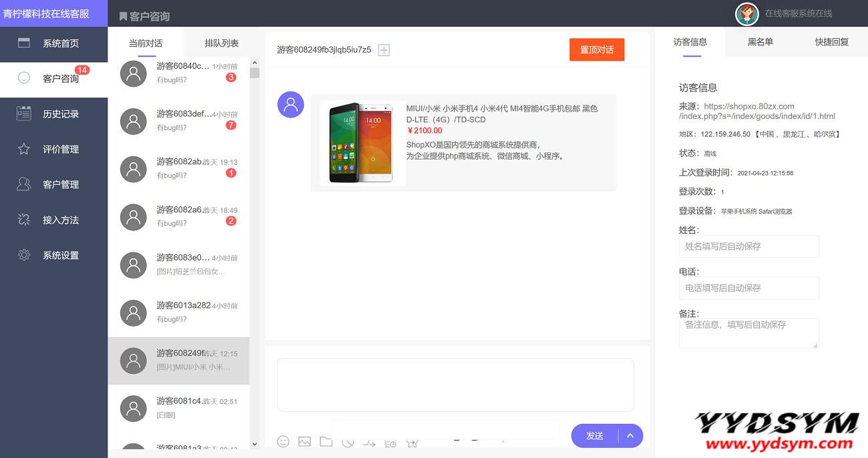Viewport: 868px width, 458px height.
Task: Switch to the 黑名单 tab
Action: point(760,42)
